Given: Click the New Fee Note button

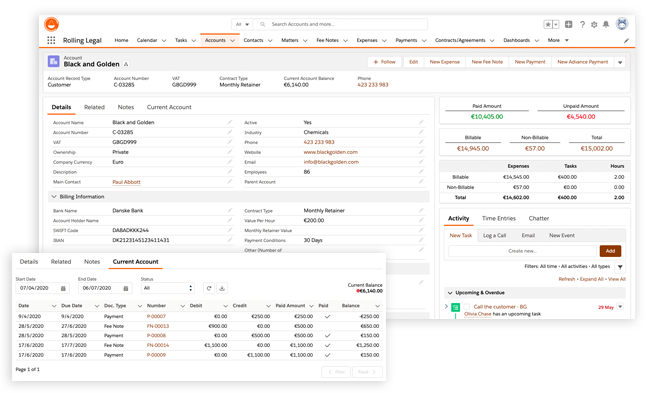Looking at the screenshot, I should click(x=487, y=62).
